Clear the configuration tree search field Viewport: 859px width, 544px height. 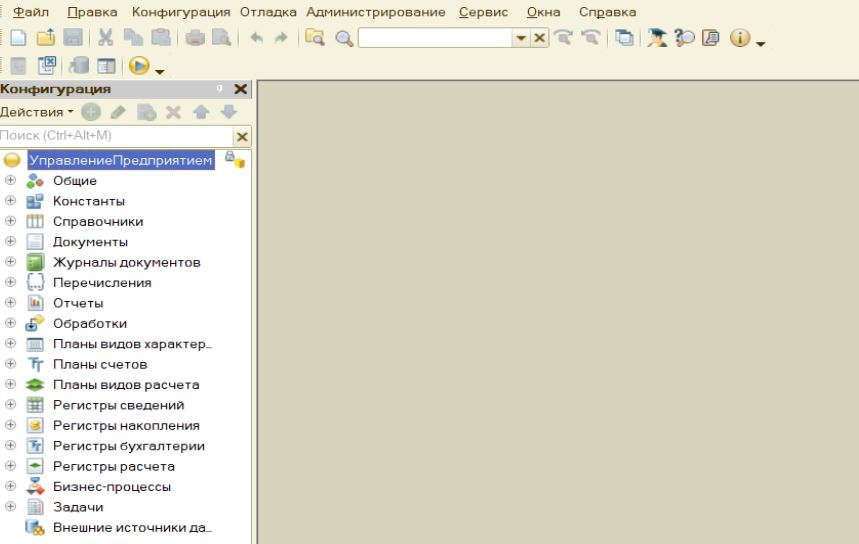pos(240,136)
